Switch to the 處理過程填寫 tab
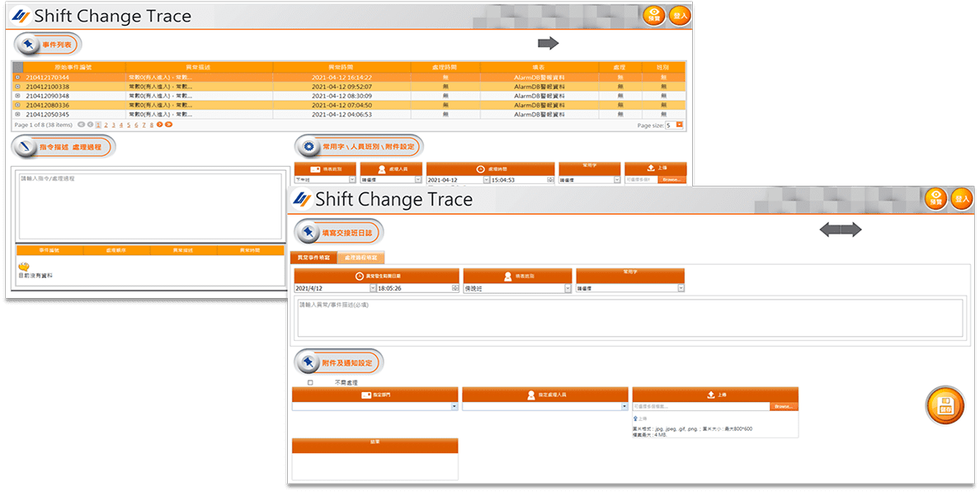This screenshot has width=980, height=492. pos(359,258)
